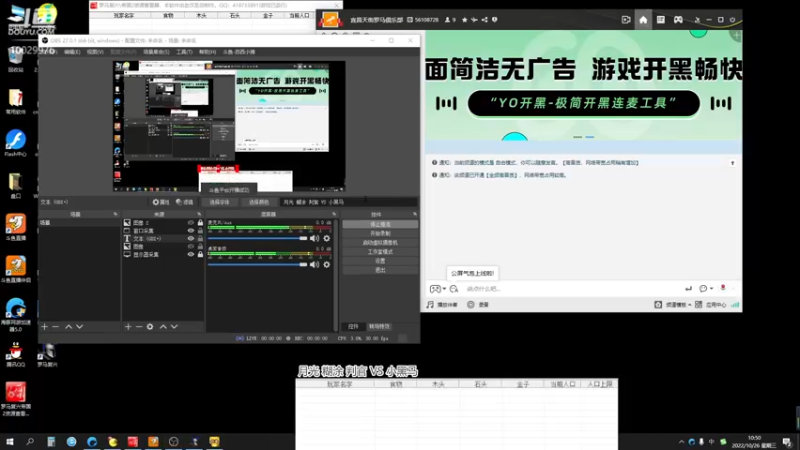This screenshot has width=800, height=450.
Task: Pop out the mixer dock panel
Action: [x=334, y=214]
